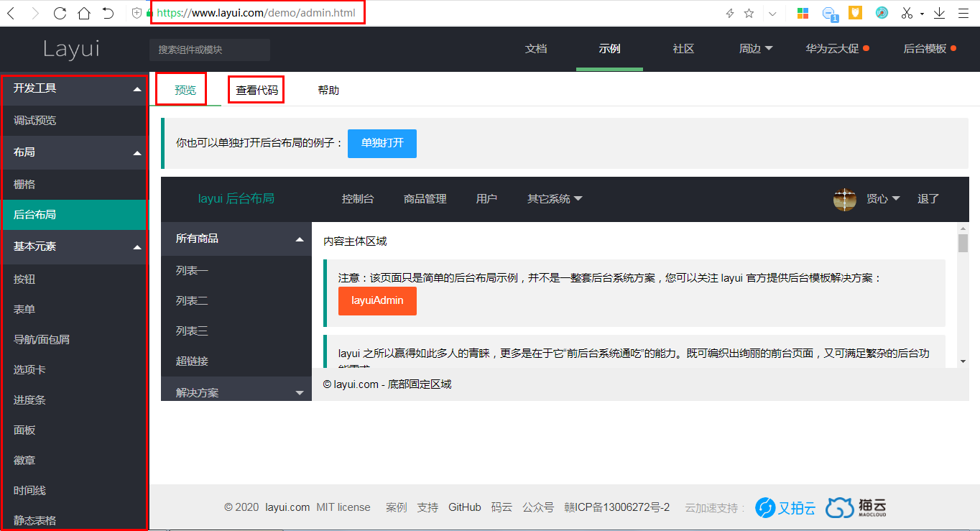Click the address bar URL field
Screen dimensions: 980x531
pos(257,13)
